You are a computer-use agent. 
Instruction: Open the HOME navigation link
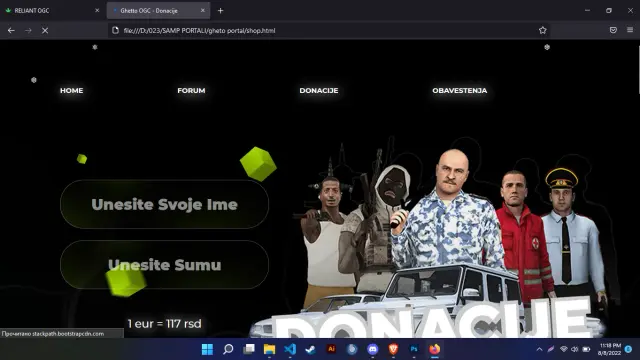coord(71,91)
